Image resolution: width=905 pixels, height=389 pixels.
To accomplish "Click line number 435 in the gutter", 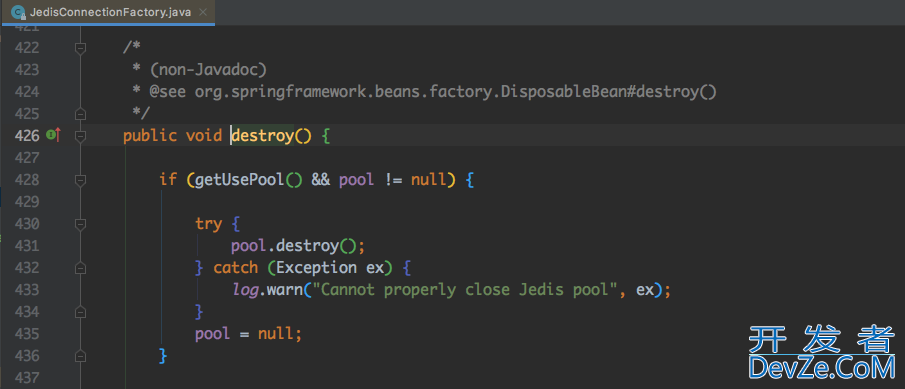I will pyautogui.click(x=27, y=334).
